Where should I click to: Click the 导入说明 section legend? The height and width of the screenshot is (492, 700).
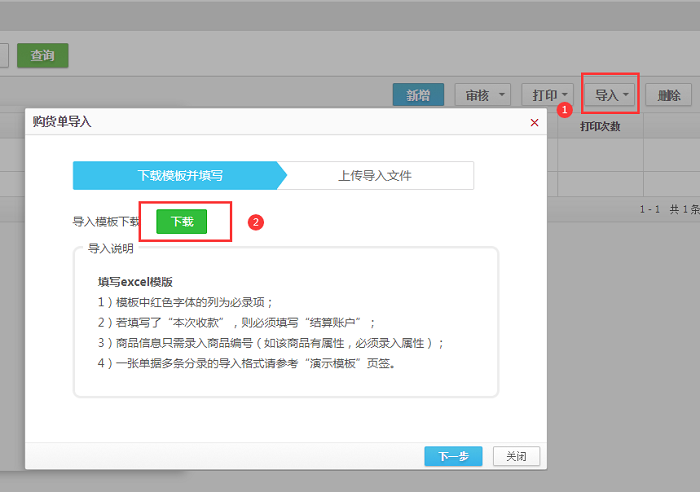(110, 248)
